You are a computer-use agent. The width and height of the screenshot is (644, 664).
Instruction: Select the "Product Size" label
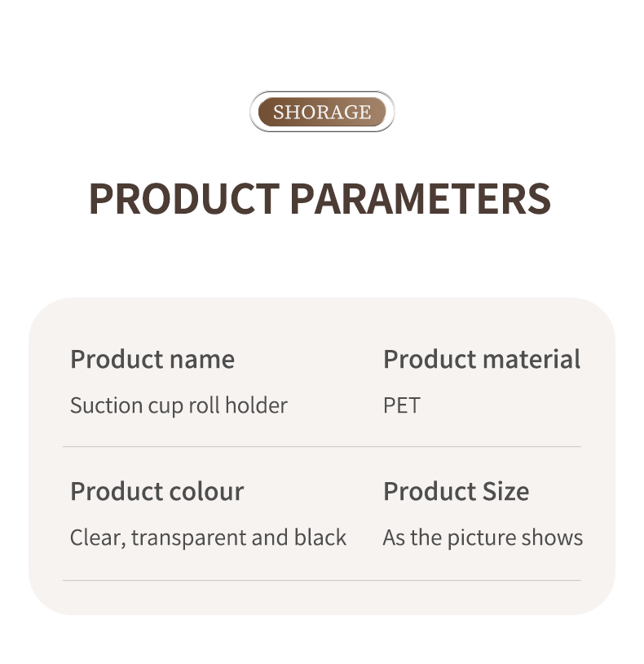click(x=456, y=491)
